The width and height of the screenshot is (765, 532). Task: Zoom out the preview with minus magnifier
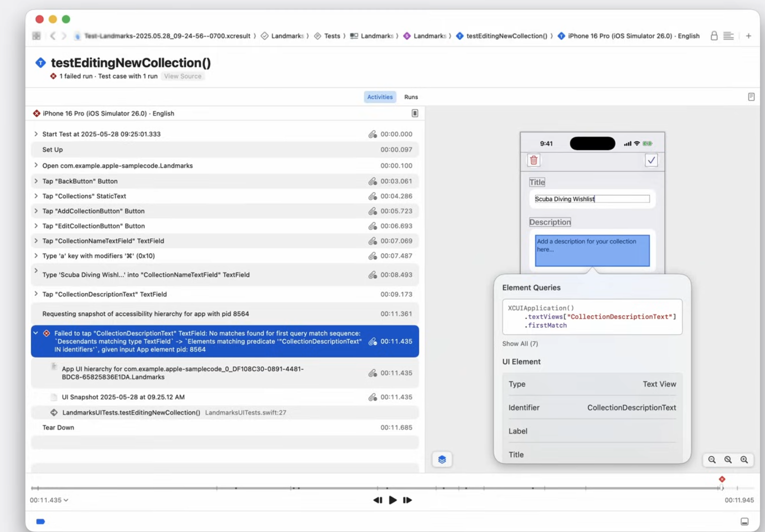(712, 459)
